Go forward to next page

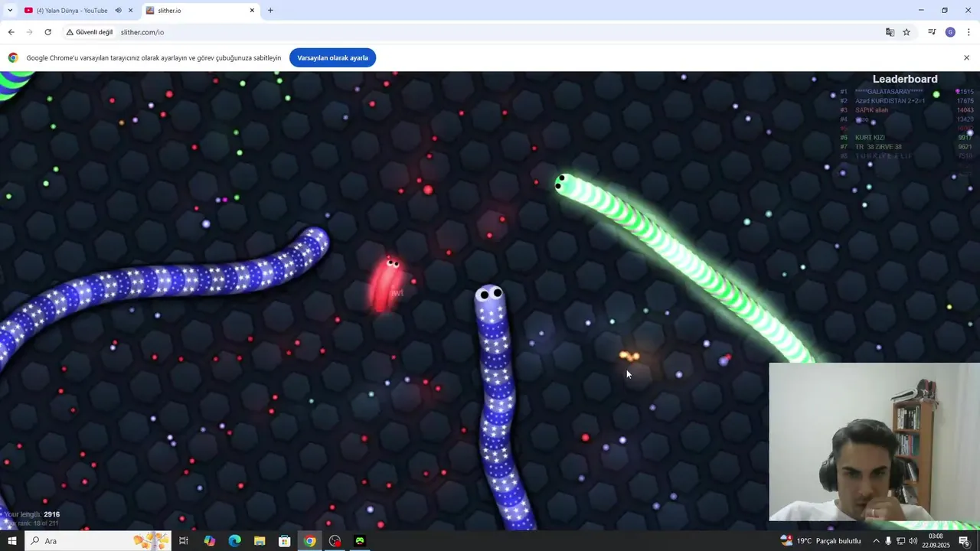point(29,32)
